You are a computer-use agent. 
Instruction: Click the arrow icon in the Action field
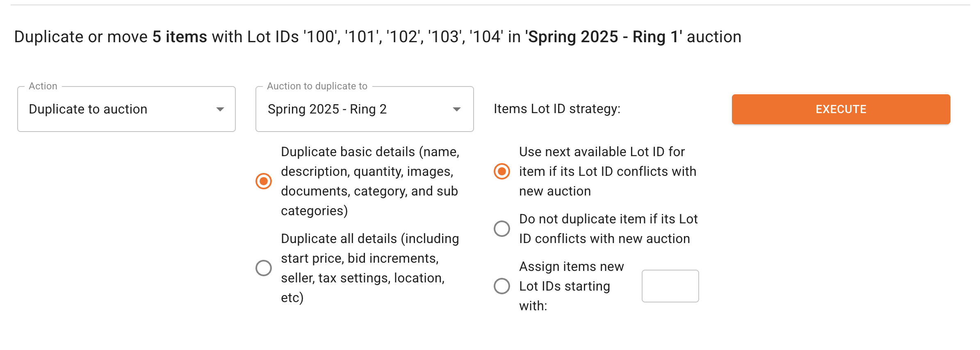[x=220, y=109]
